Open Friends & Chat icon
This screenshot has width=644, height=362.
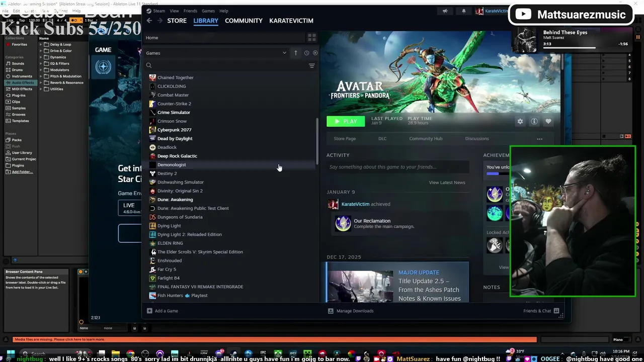coord(556,311)
